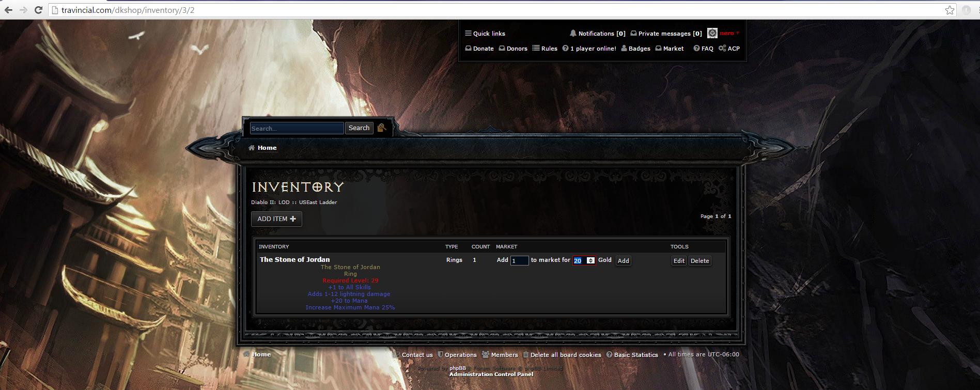Focus the Search... text field
Screen dimensions: 980x390
pyautogui.click(x=297, y=128)
